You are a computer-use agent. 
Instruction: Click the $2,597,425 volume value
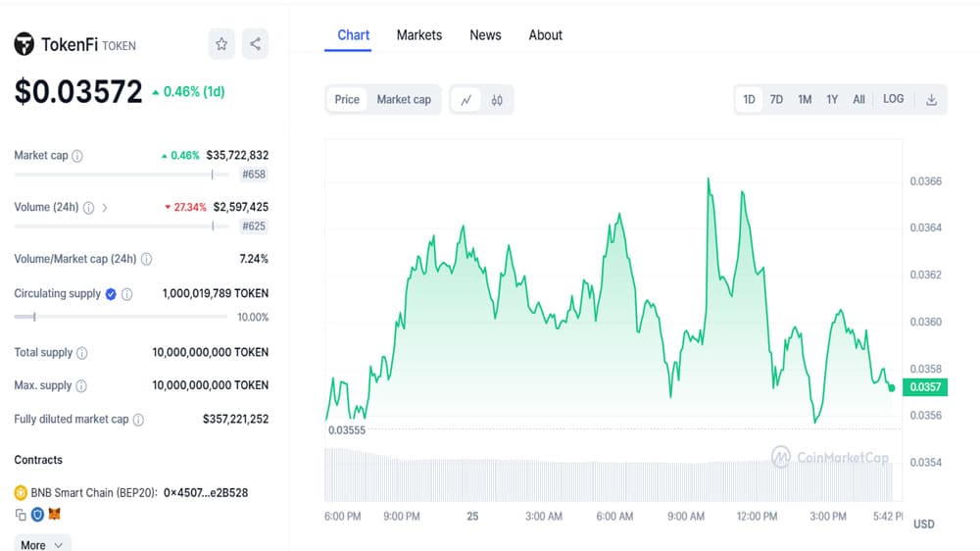[241, 207]
